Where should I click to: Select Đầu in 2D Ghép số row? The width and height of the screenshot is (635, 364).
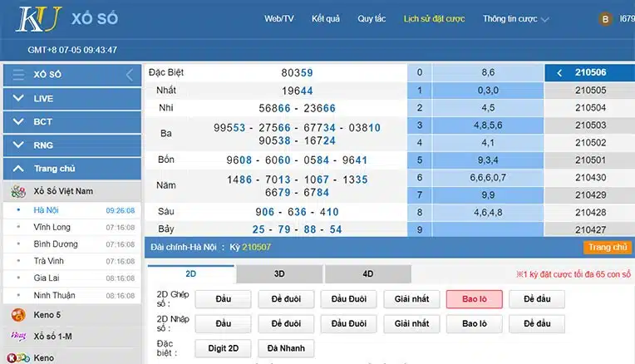click(223, 299)
